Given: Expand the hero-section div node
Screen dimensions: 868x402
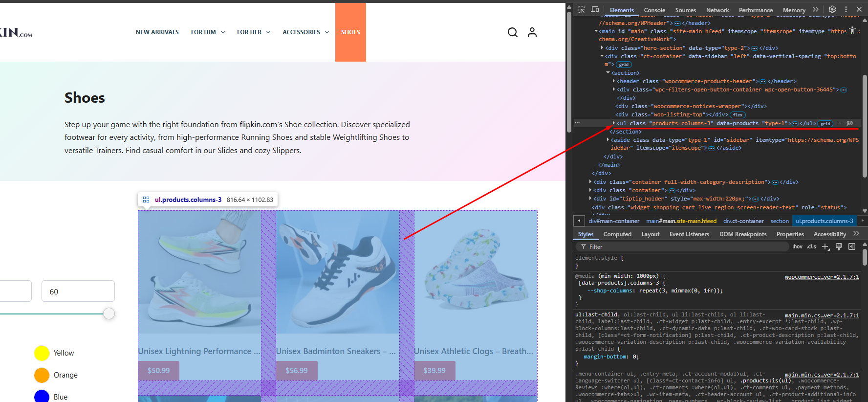Looking at the screenshot, I should tap(602, 48).
